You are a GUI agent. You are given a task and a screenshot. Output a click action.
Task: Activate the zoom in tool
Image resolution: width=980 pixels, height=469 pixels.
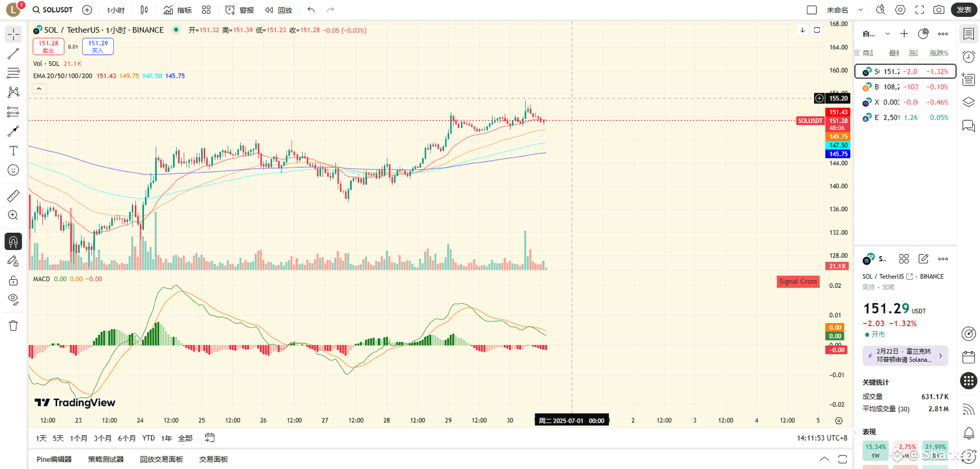13,215
